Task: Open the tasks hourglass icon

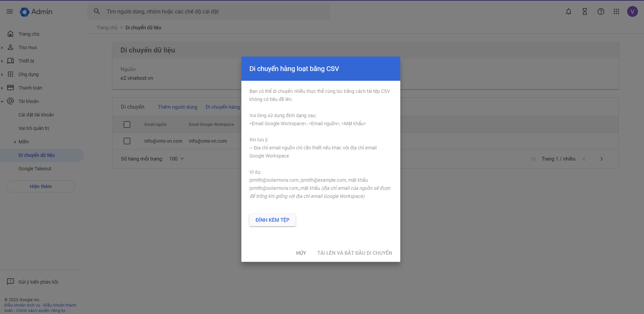Action: tap(584, 11)
